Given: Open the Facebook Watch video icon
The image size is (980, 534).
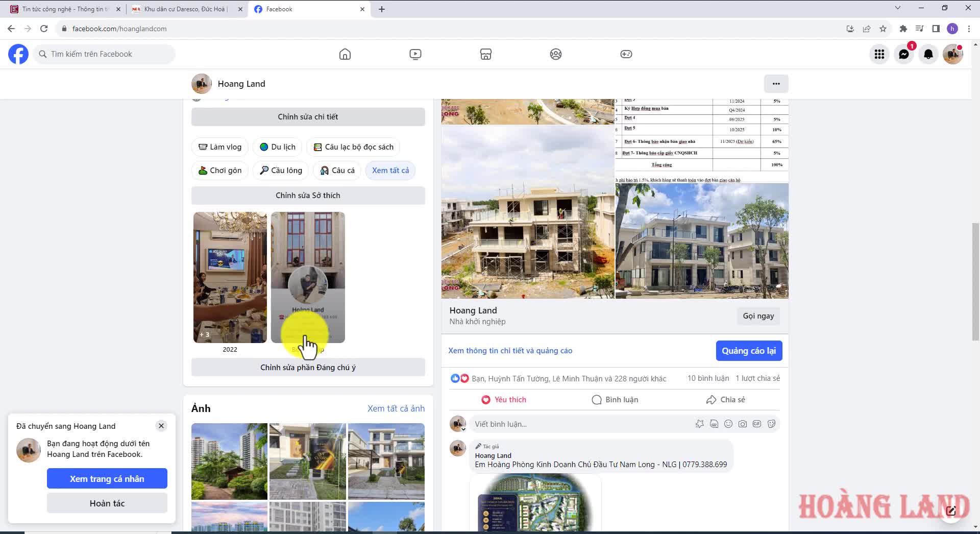Looking at the screenshot, I should (x=415, y=54).
